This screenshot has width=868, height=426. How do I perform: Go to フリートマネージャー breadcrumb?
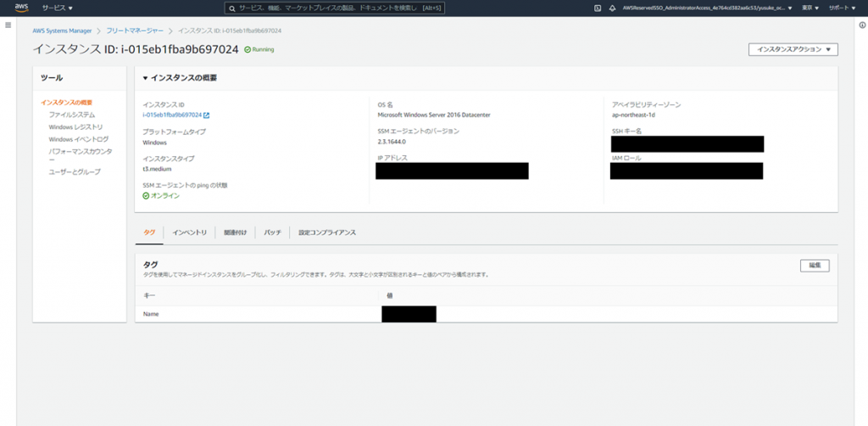(135, 31)
